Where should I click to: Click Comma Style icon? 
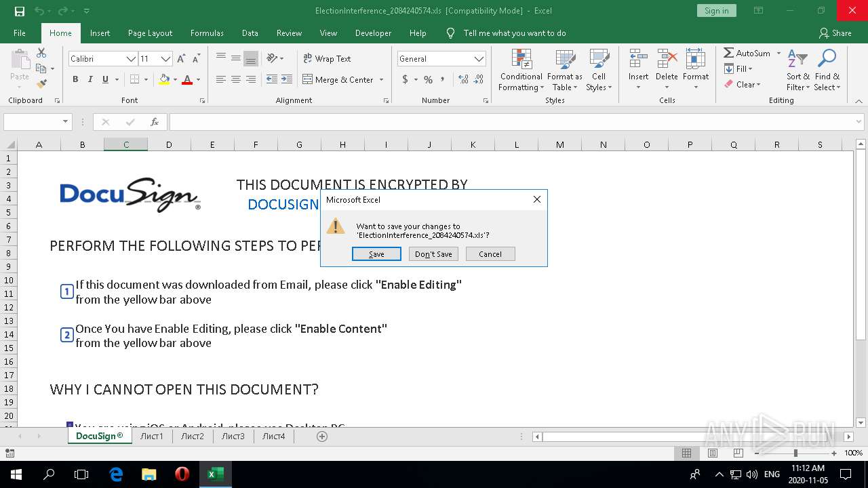point(443,79)
